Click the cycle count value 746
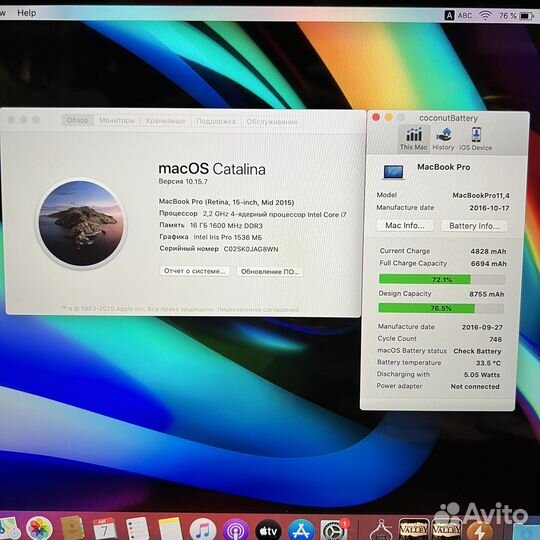This screenshot has height=540, width=540. coord(495,340)
